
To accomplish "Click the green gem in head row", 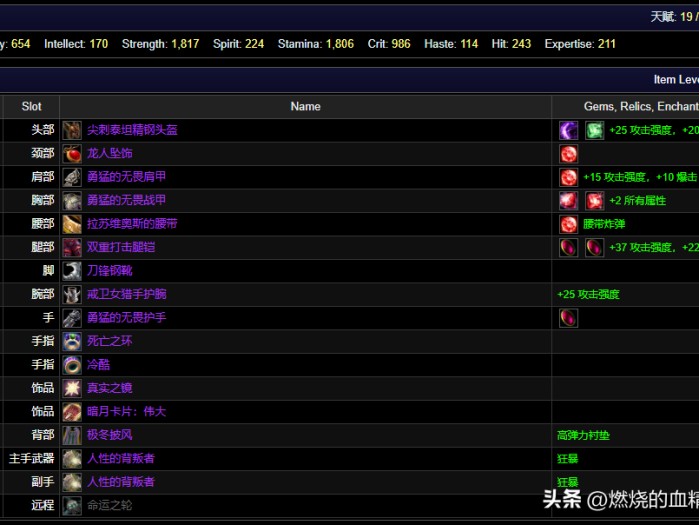I will [x=594, y=130].
